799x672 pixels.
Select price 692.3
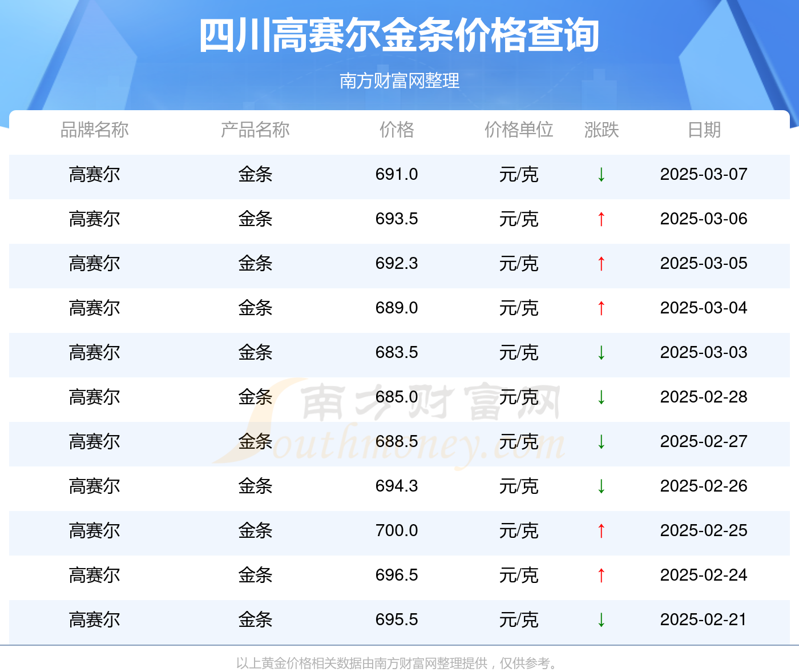(x=397, y=263)
